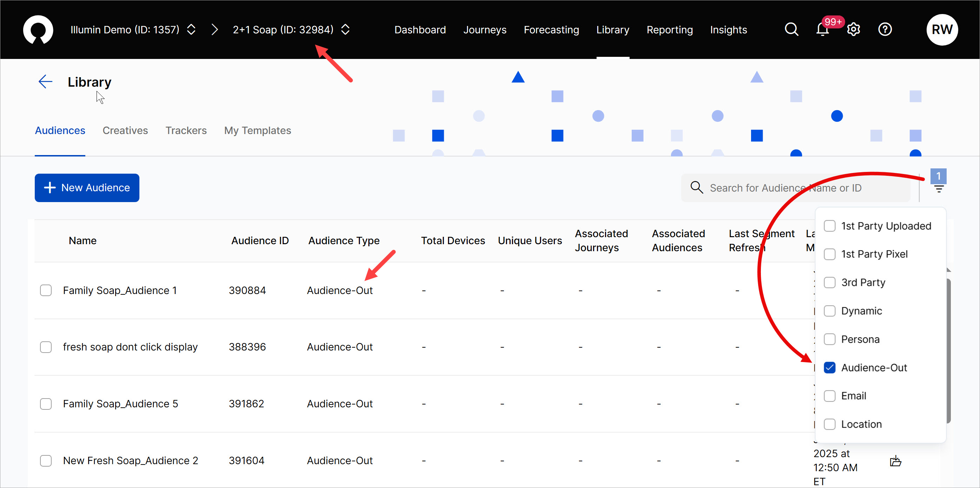
Task: Expand the Illumin Demo account switcher
Action: (191, 29)
